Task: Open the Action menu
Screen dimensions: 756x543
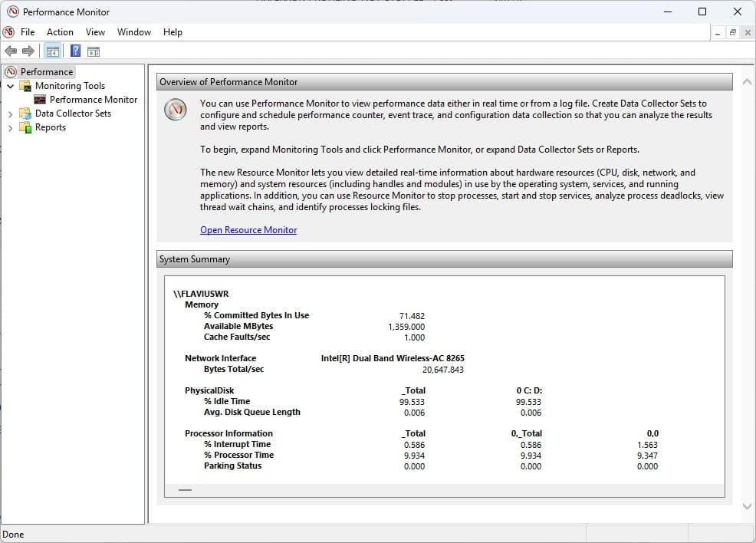Action: tap(60, 31)
